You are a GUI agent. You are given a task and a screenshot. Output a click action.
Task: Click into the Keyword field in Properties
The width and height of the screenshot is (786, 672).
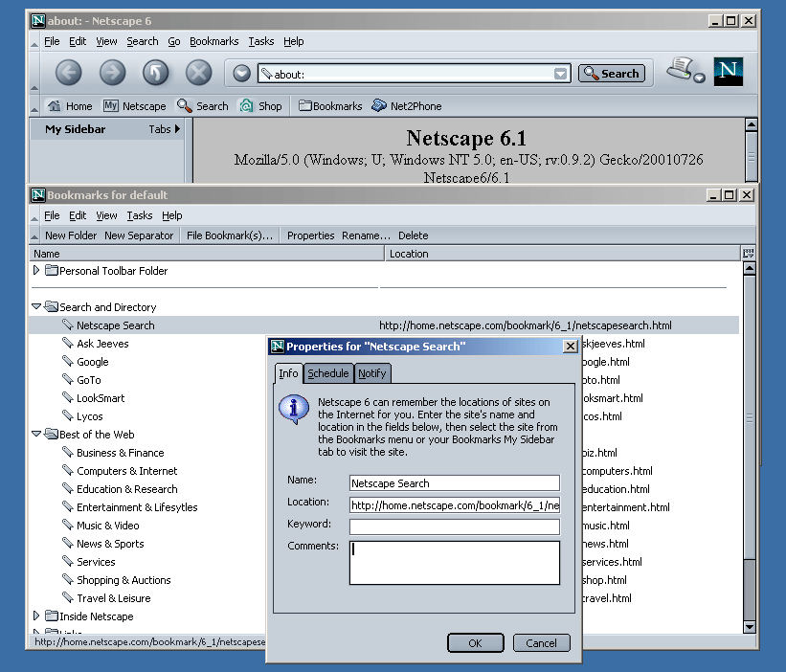(454, 526)
